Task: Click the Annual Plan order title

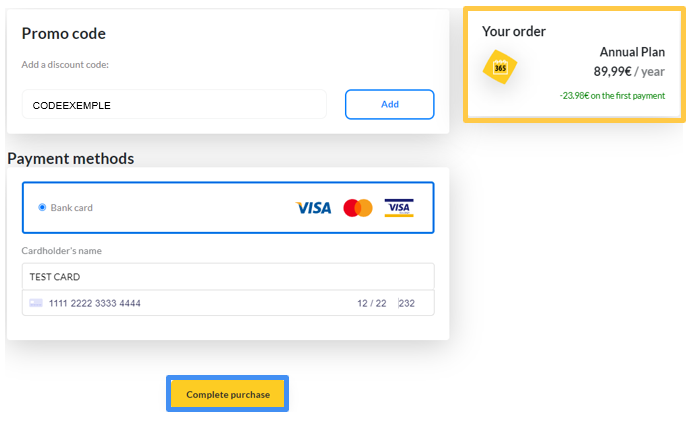Action: pos(632,52)
